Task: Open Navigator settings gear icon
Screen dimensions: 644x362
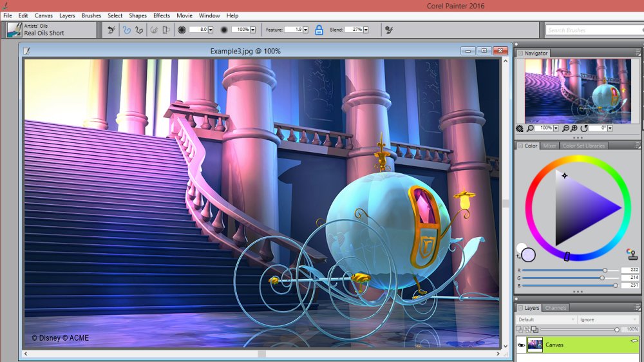Action: 520,129
